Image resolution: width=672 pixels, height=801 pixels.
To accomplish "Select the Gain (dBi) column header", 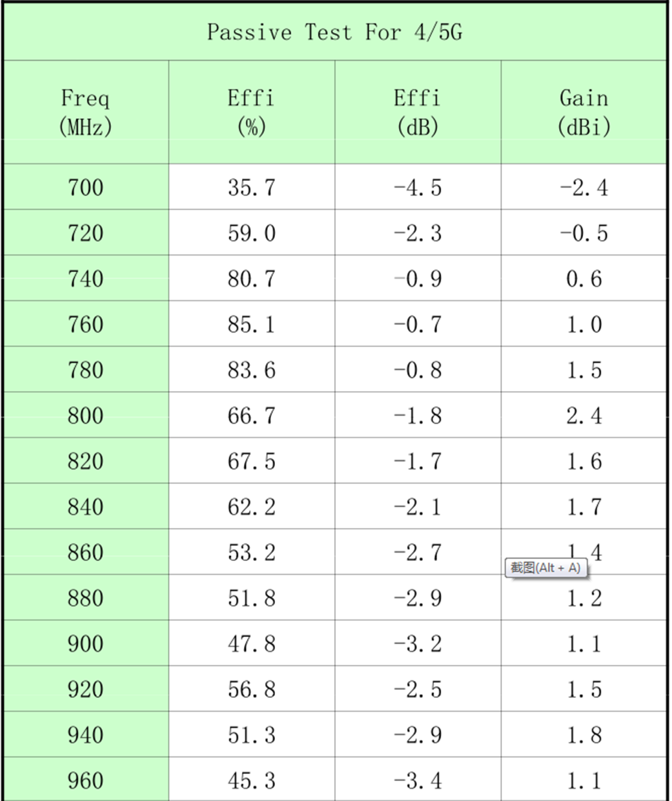I will pos(584,112).
